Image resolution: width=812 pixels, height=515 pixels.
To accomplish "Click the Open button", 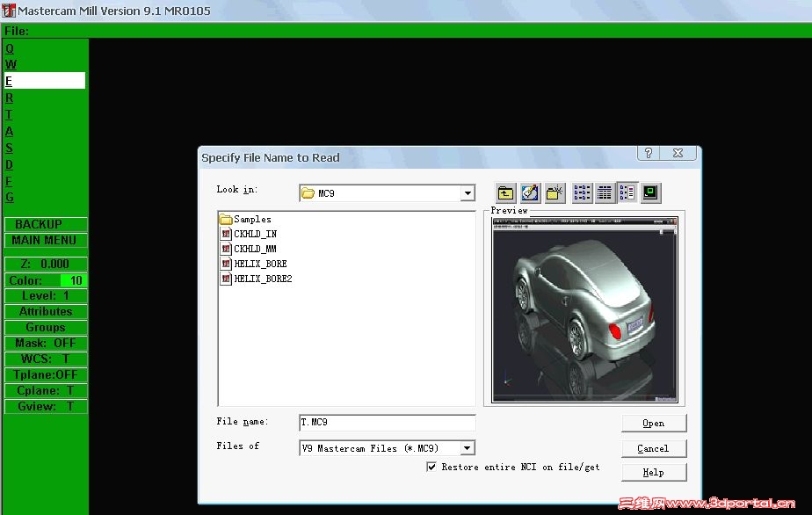I will click(654, 424).
